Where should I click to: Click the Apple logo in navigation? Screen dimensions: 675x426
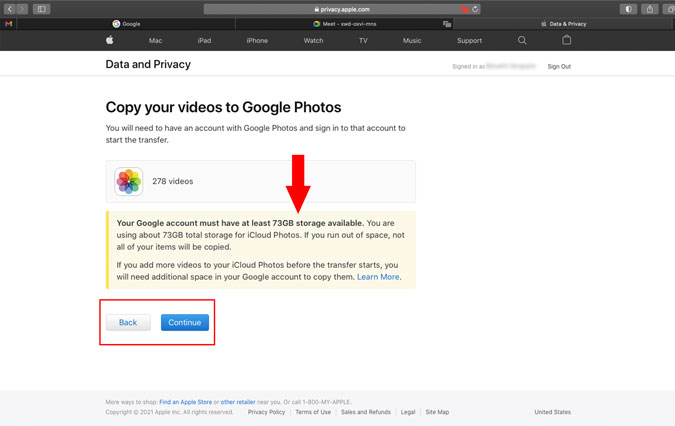pyautogui.click(x=110, y=40)
